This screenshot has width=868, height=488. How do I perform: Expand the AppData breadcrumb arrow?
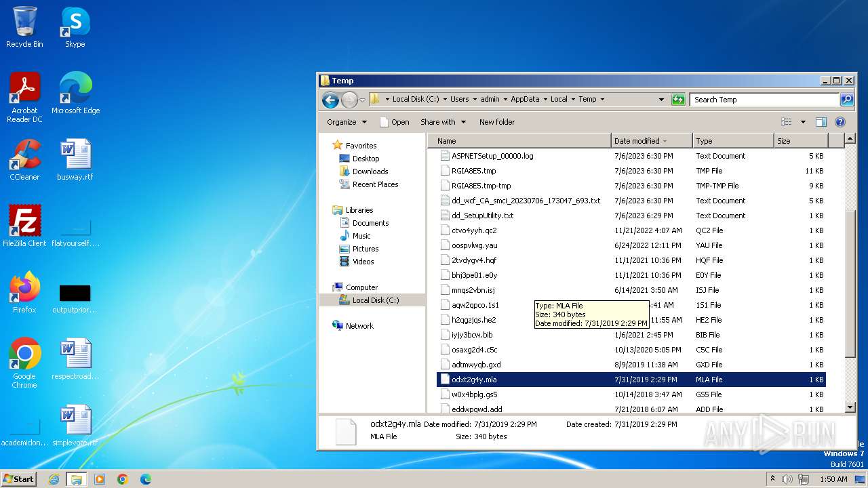click(x=545, y=99)
